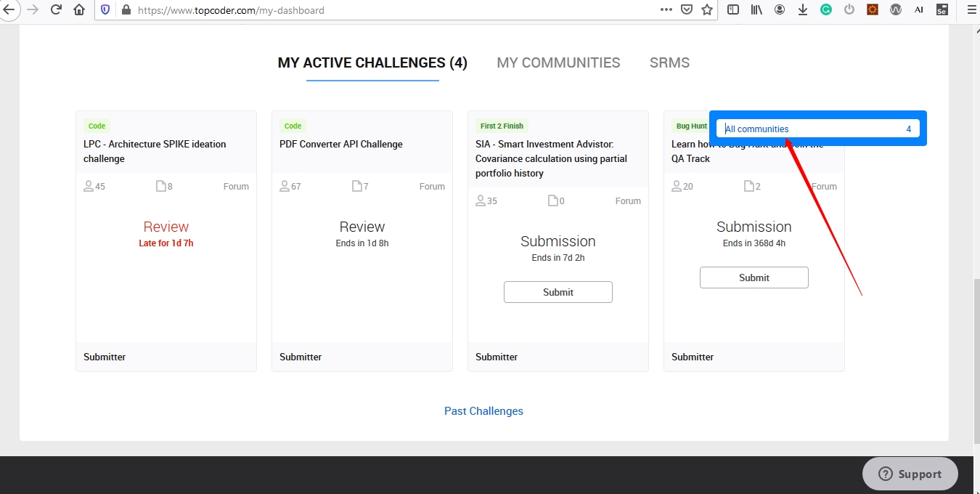
Task: Open the Firefox library icon
Action: coord(756,10)
